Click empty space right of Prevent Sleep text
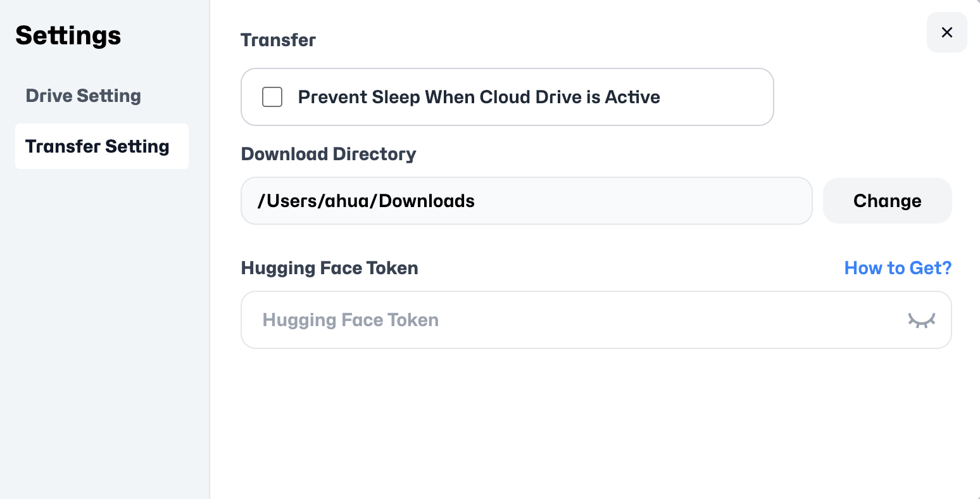This screenshot has height=499, width=980. pyautogui.click(x=715, y=97)
